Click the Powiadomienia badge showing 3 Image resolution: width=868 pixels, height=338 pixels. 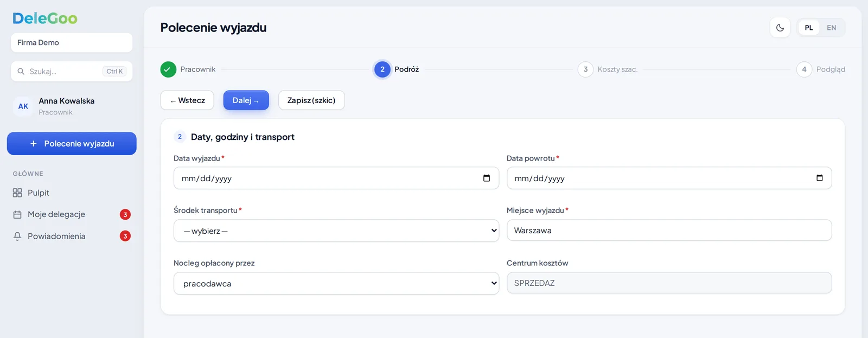click(x=125, y=236)
